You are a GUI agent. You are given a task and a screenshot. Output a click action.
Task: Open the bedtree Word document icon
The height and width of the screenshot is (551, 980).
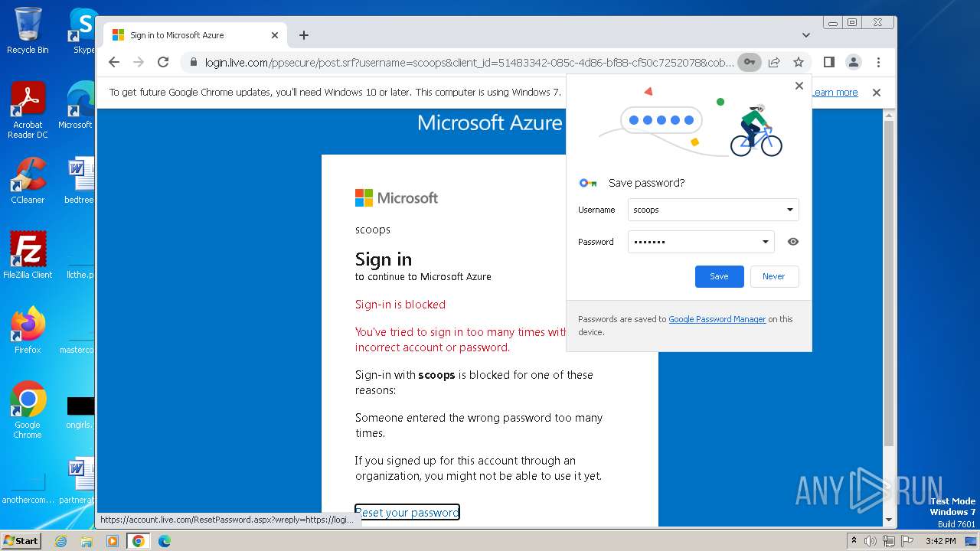click(x=79, y=181)
